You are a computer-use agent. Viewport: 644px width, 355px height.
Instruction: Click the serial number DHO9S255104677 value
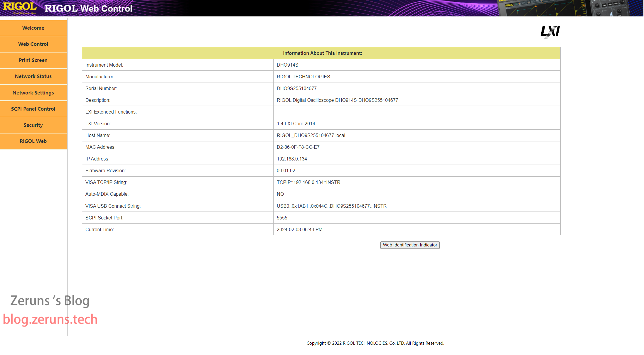296,88
